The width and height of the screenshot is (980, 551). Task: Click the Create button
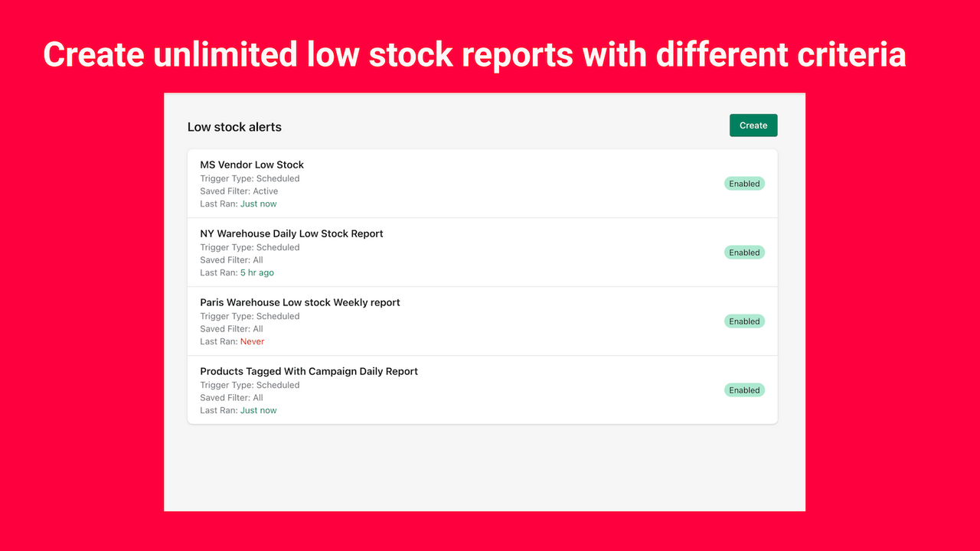[753, 125]
